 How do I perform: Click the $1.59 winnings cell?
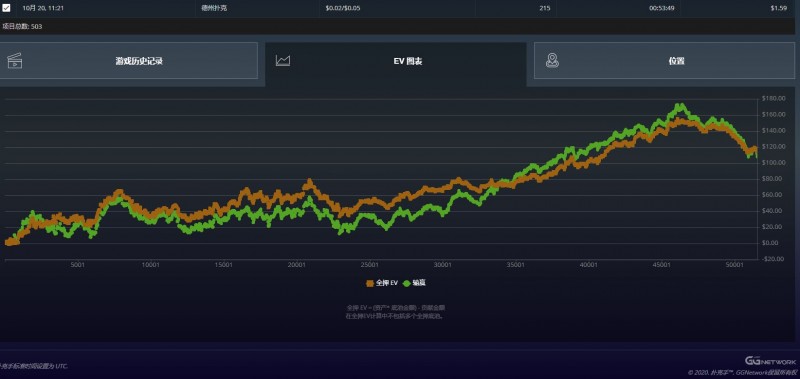click(x=779, y=8)
